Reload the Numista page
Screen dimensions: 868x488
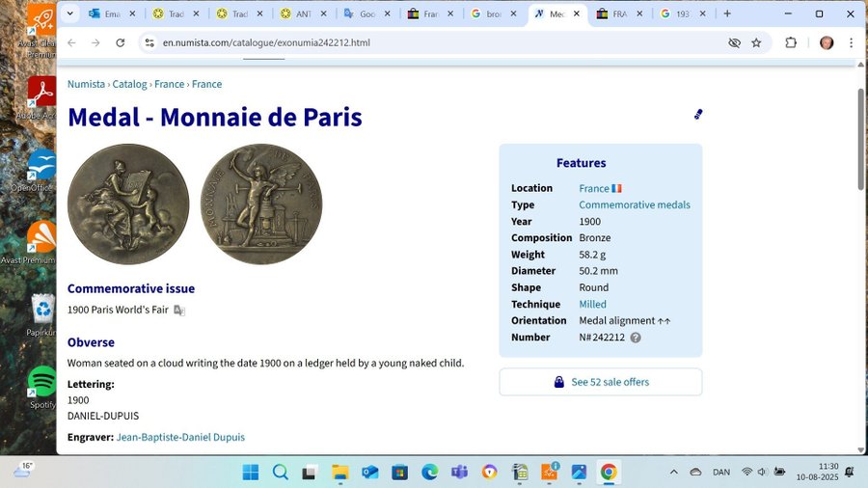click(x=121, y=42)
